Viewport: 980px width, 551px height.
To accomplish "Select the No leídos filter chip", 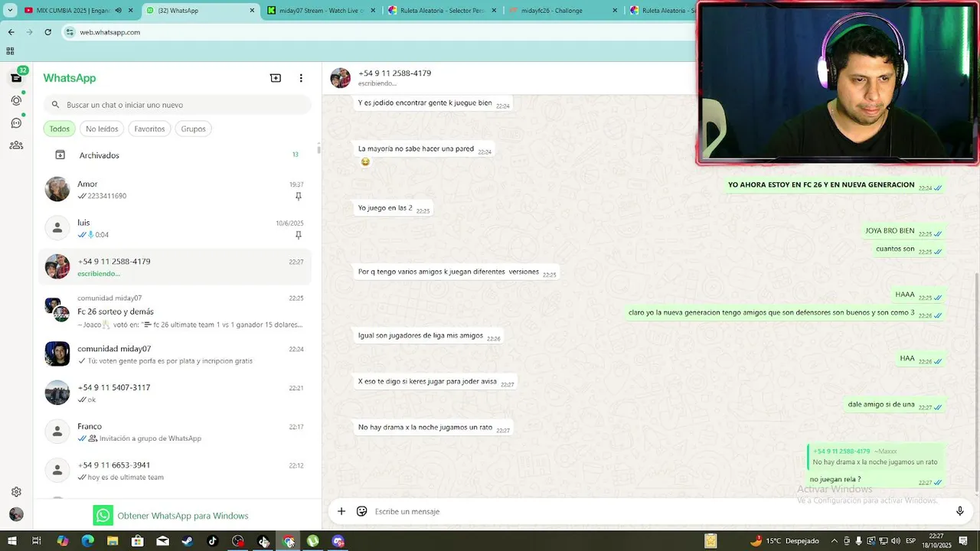I will tap(102, 129).
